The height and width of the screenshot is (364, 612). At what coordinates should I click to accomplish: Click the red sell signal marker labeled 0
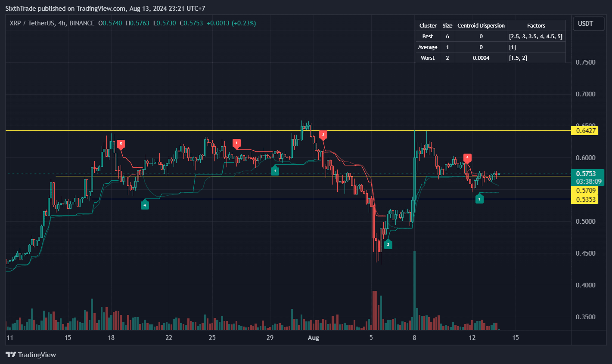(x=121, y=144)
